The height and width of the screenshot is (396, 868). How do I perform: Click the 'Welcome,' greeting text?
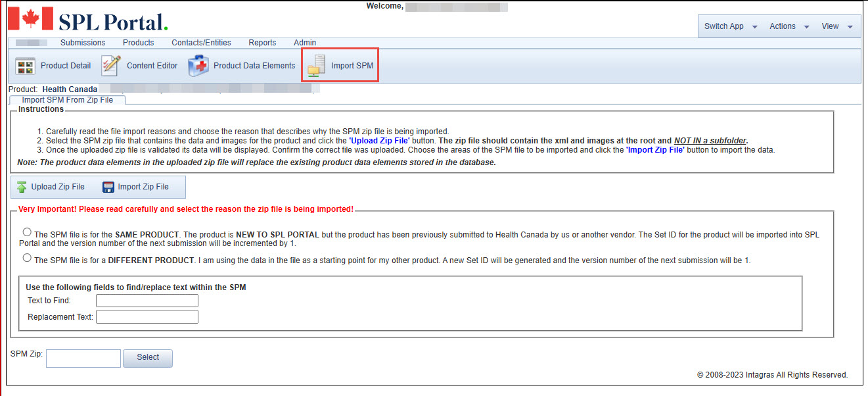point(385,6)
